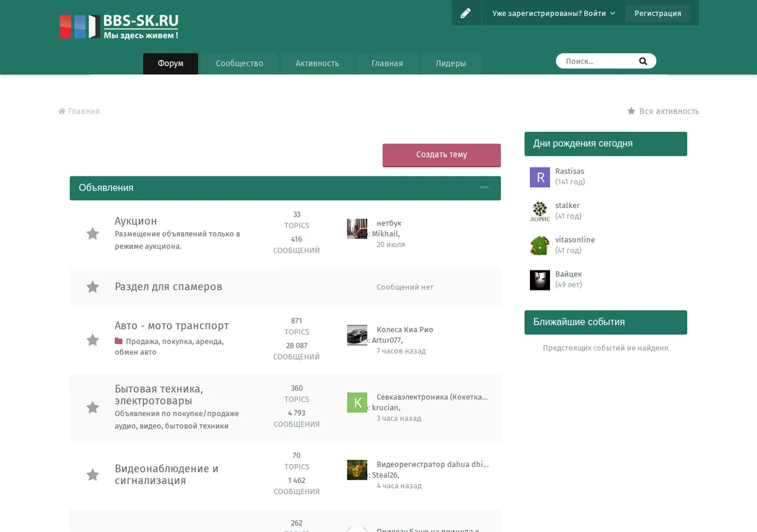Open Rastisas user avatar
Screen dimensions: 757x532
point(540,177)
